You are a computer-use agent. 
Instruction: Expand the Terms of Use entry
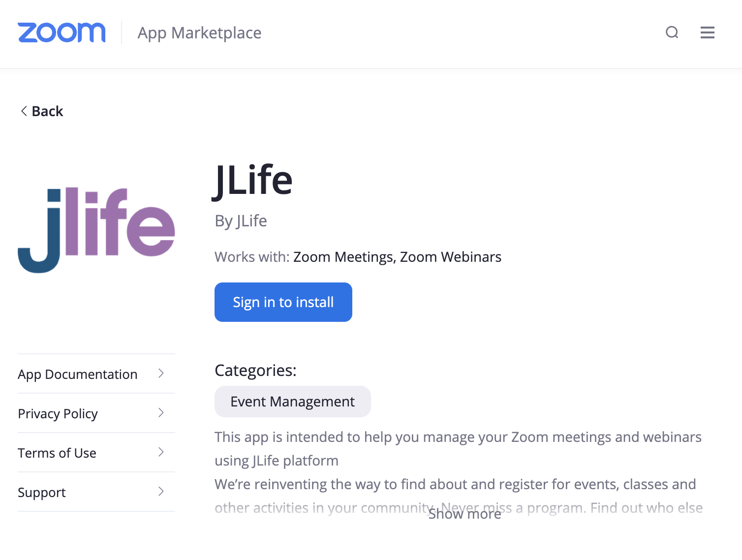point(161,453)
